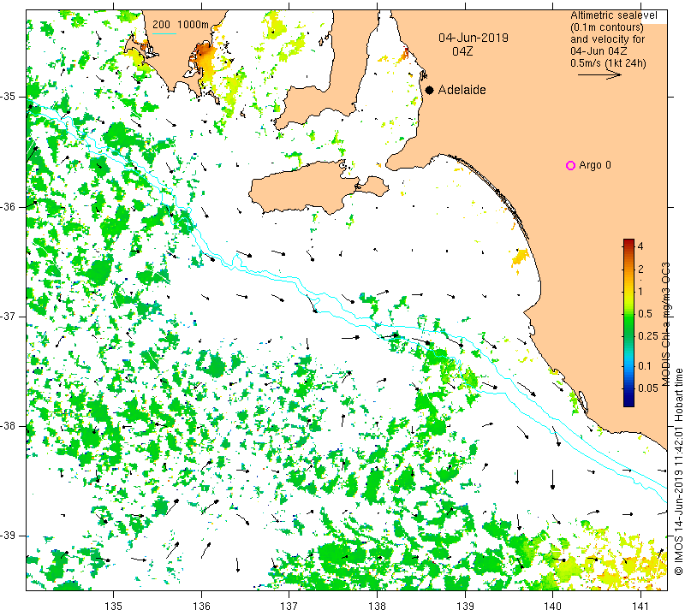
Task: Click the colorbar value label '0.5'
Action: coord(645,313)
